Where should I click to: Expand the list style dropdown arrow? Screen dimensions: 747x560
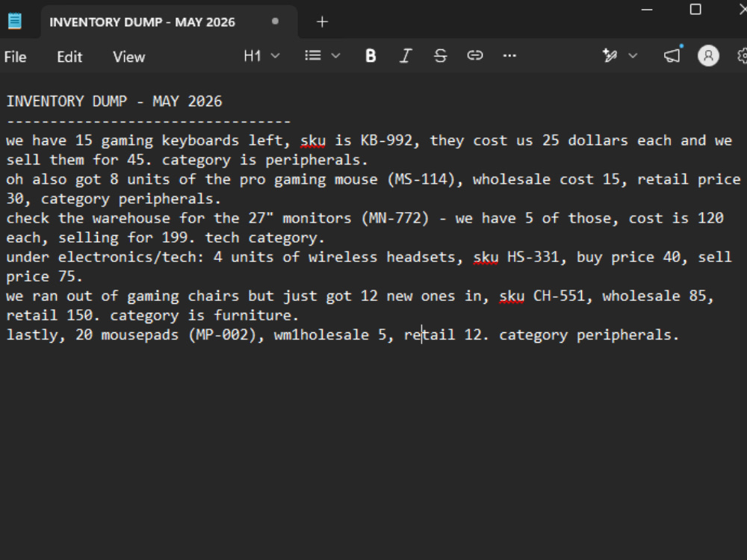pos(336,56)
